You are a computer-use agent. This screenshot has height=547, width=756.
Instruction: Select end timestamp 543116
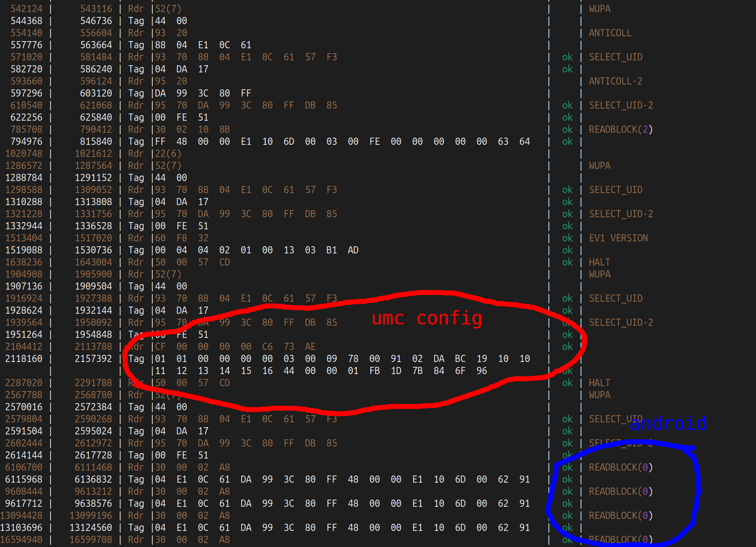point(96,9)
